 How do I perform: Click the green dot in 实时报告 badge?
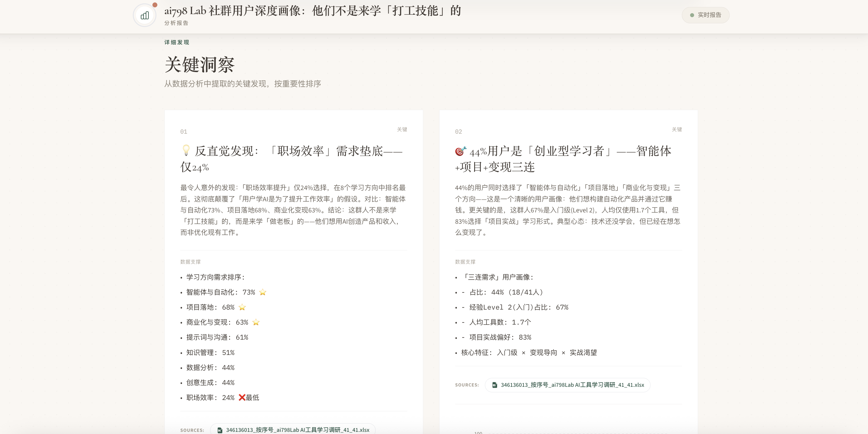pyautogui.click(x=692, y=15)
